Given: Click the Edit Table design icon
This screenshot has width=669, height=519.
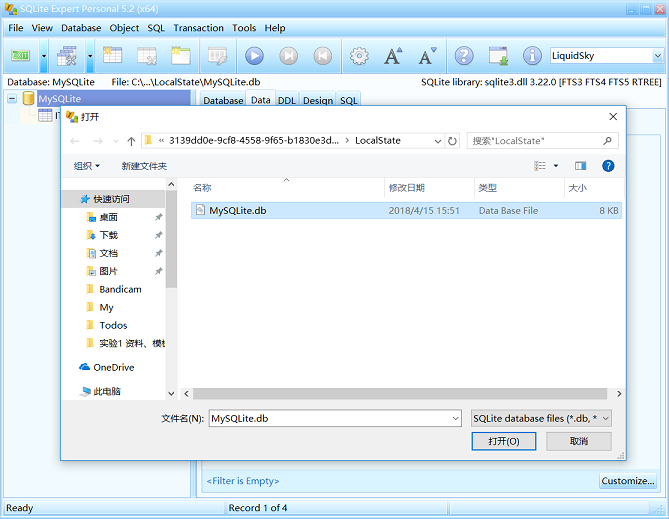Looking at the screenshot, I should click(x=218, y=56).
